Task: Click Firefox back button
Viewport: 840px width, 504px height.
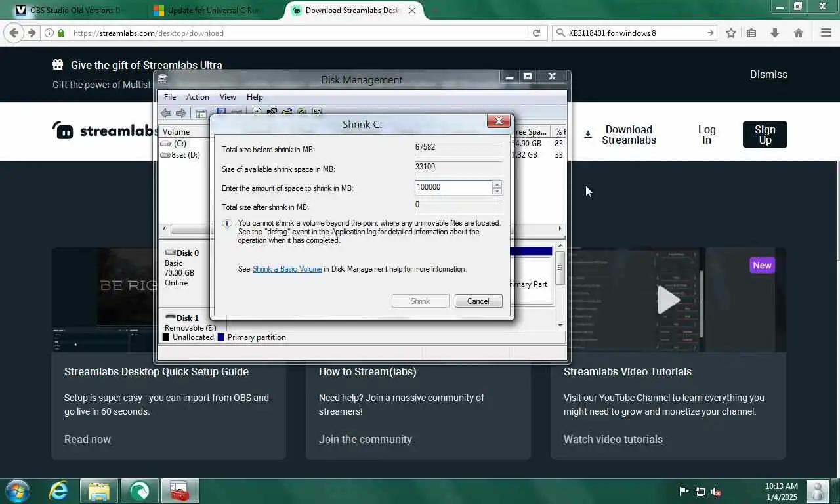Action: click(x=14, y=33)
